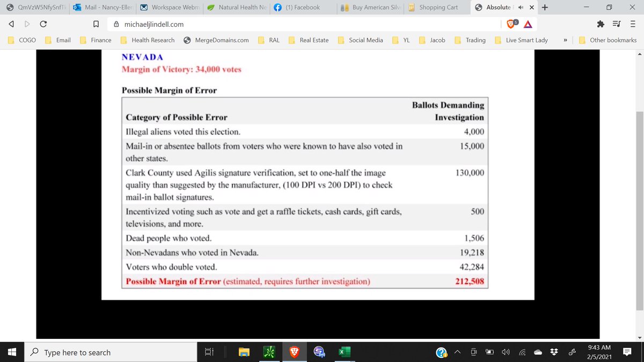The image size is (644, 362).
Task: Open the Windows Start menu
Action: (x=12, y=352)
